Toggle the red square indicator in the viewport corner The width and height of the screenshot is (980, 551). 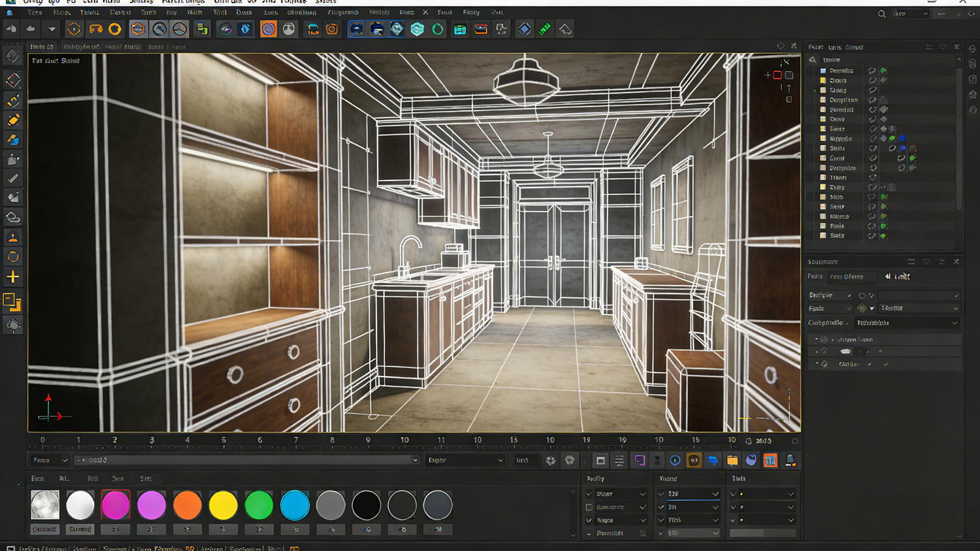coord(777,75)
